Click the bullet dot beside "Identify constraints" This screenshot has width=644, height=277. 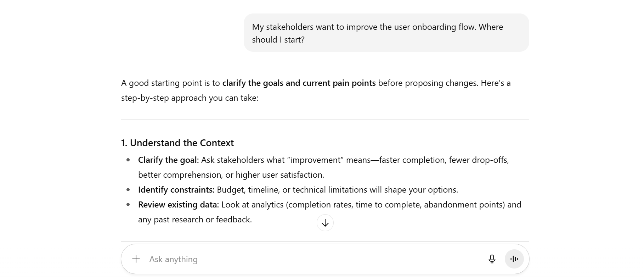[128, 190]
